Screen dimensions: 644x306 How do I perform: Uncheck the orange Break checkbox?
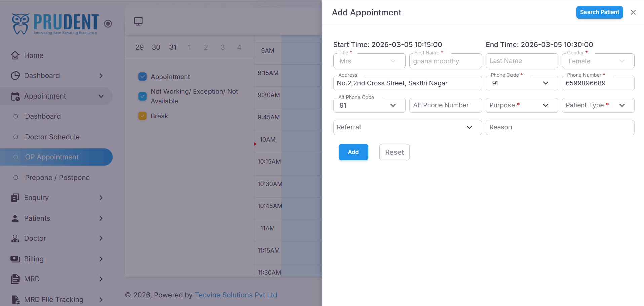click(x=143, y=116)
